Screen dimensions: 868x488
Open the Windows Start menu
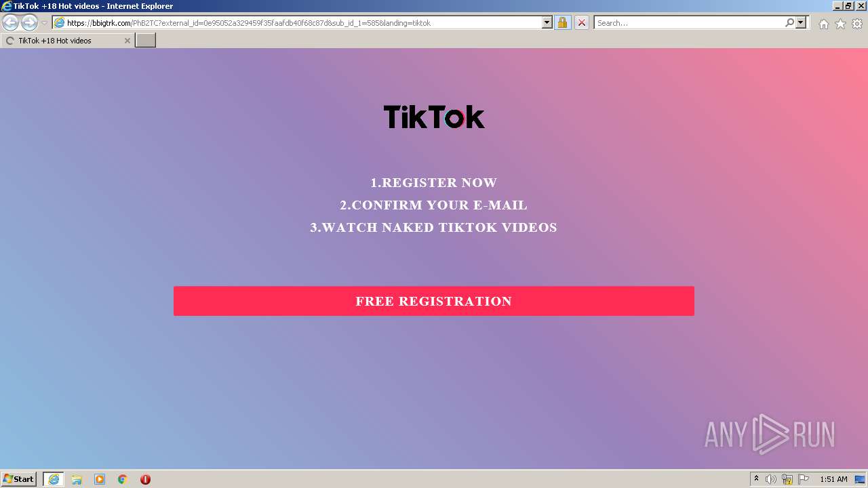click(19, 479)
